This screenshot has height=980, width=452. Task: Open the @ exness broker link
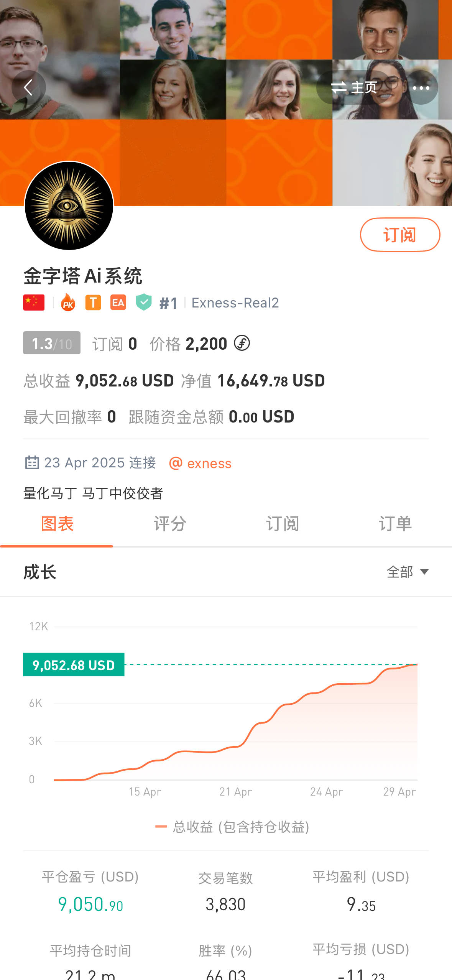tap(200, 463)
